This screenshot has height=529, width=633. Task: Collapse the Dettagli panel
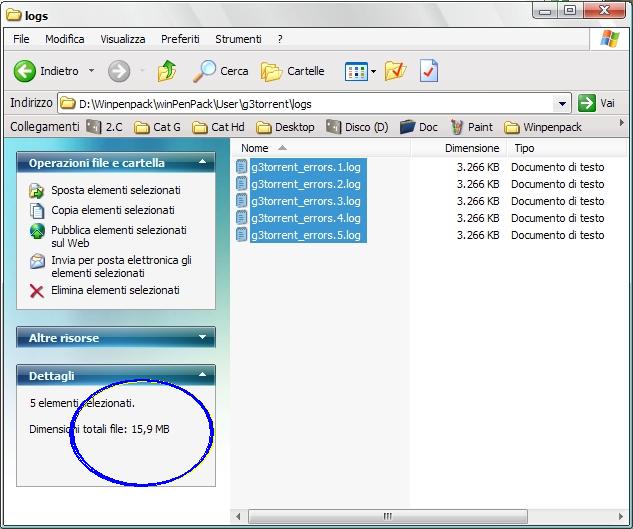coord(202,375)
